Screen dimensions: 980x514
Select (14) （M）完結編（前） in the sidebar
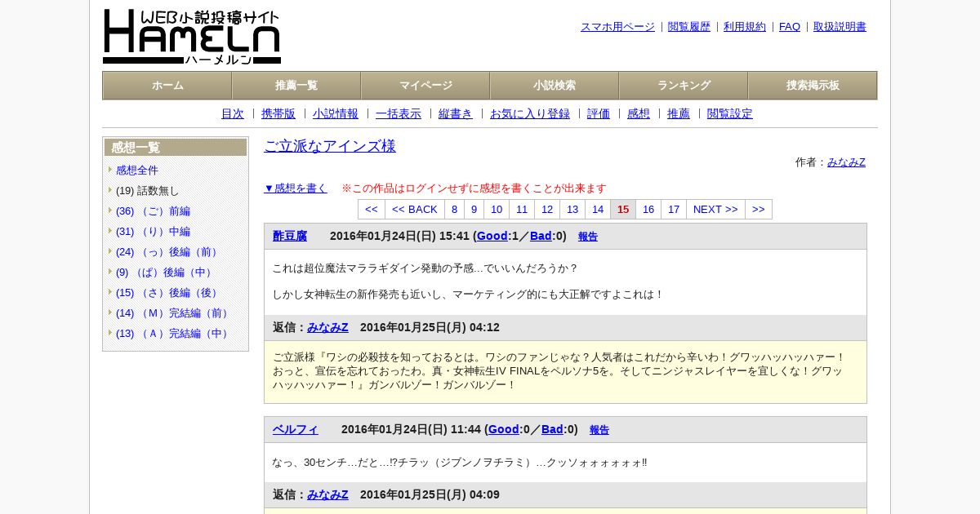pyautogui.click(x=174, y=313)
